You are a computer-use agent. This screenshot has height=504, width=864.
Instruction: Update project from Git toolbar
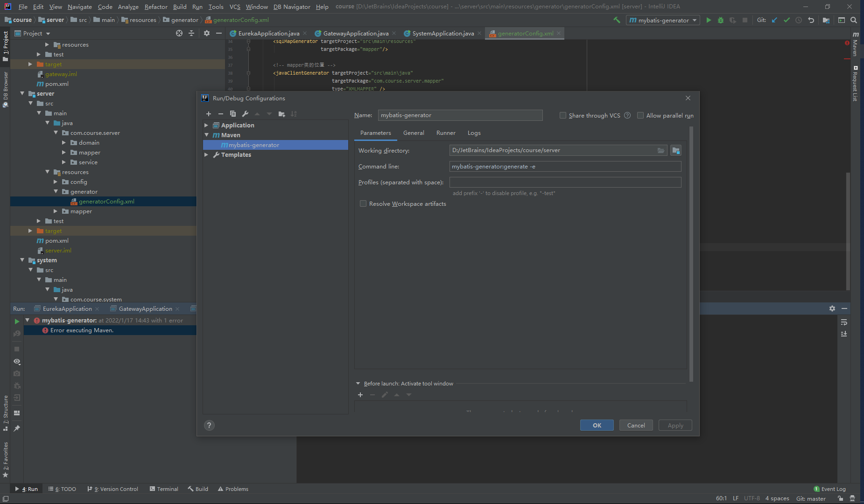pos(774,20)
